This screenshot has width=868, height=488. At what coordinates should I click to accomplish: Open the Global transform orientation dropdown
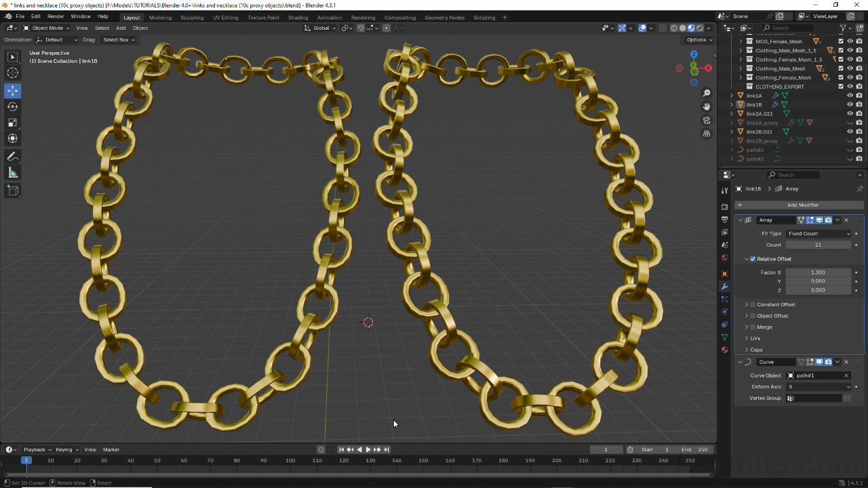(x=319, y=28)
